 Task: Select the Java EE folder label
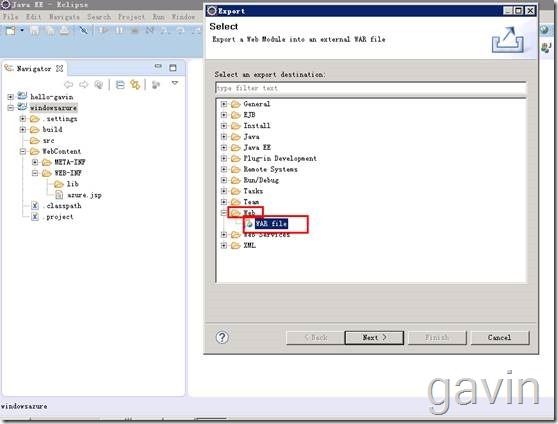coord(257,147)
